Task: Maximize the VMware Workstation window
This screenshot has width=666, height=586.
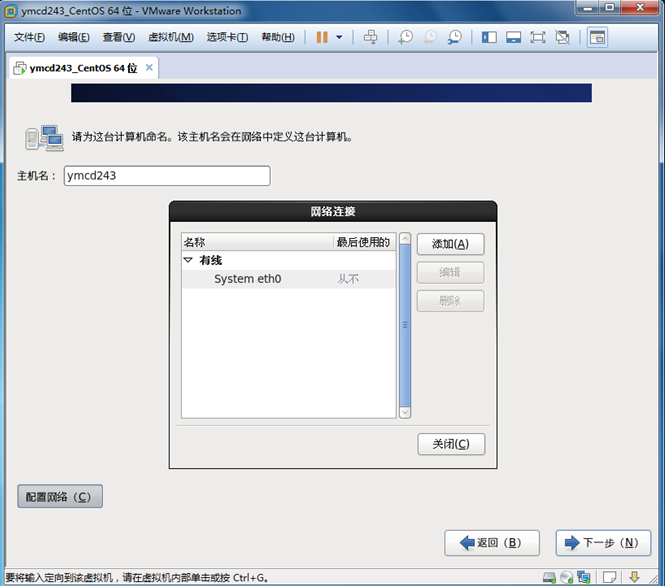Action: click(610, 8)
